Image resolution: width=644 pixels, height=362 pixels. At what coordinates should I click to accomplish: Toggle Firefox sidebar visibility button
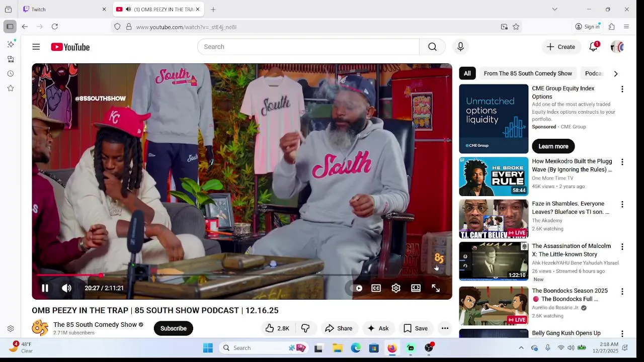click(x=10, y=27)
